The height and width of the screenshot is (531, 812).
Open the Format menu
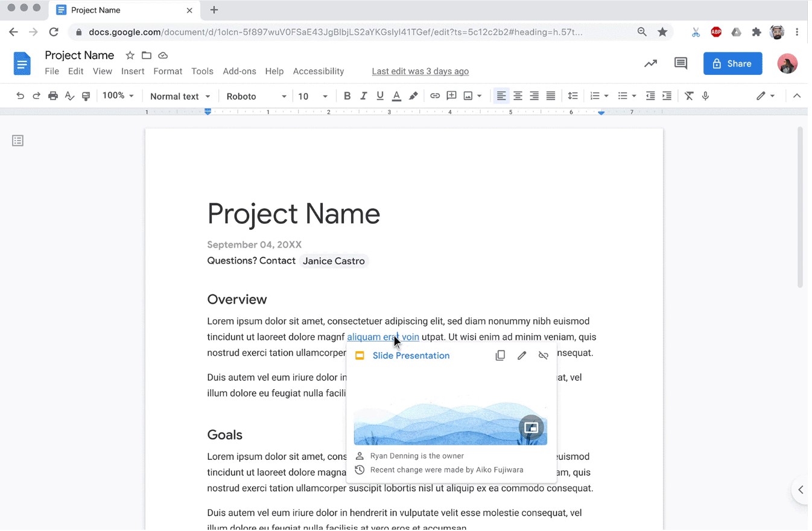(x=168, y=71)
